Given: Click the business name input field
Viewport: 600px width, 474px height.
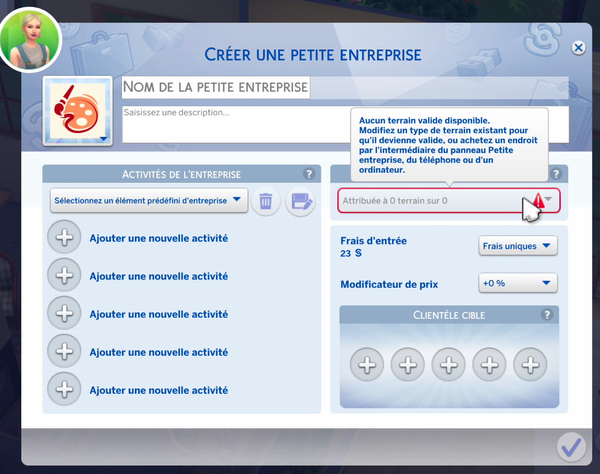Looking at the screenshot, I should [x=215, y=88].
